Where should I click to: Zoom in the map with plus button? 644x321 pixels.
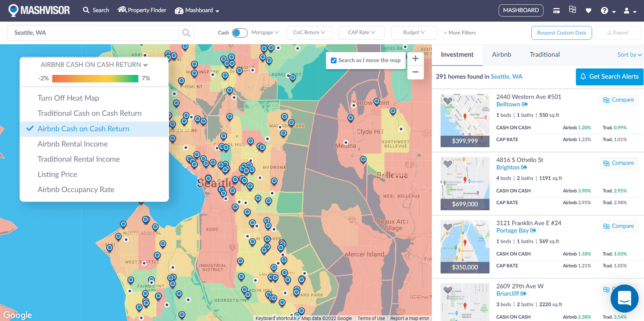[x=415, y=58]
